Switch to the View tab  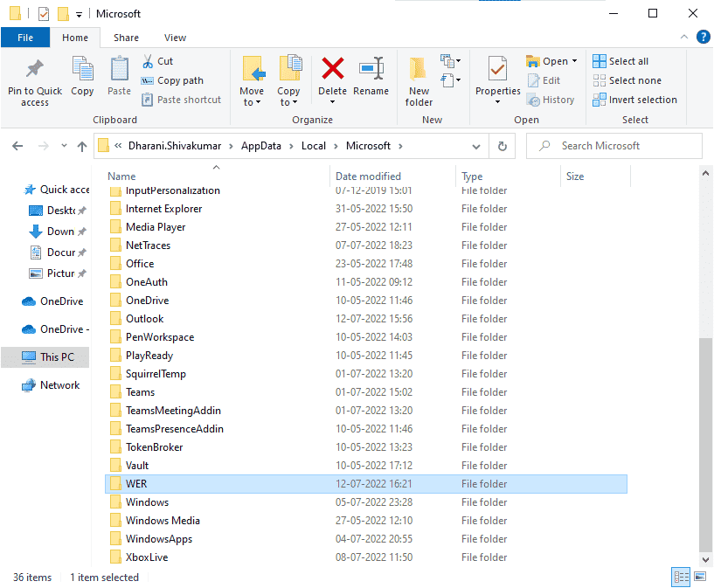pyautogui.click(x=175, y=38)
